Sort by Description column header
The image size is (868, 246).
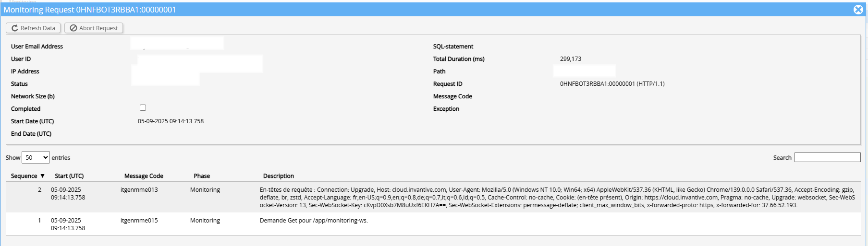tap(279, 176)
